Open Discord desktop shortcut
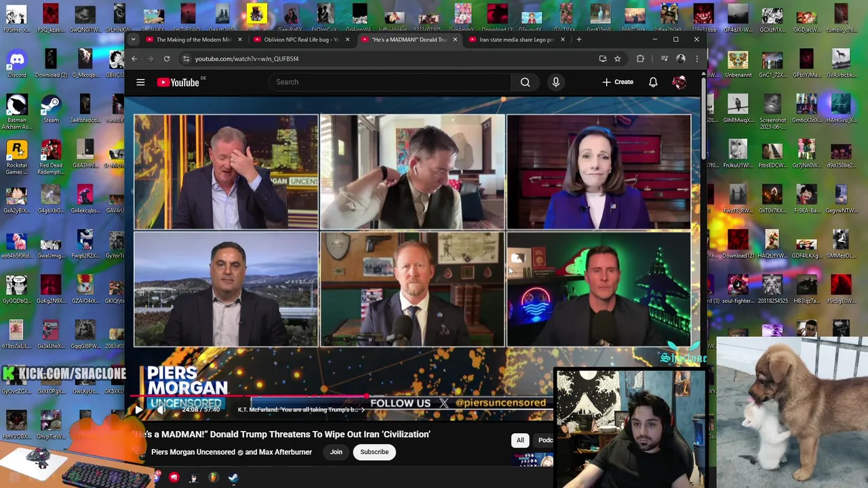The width and height of the screenshot is (868, 488). click(17, 63)
